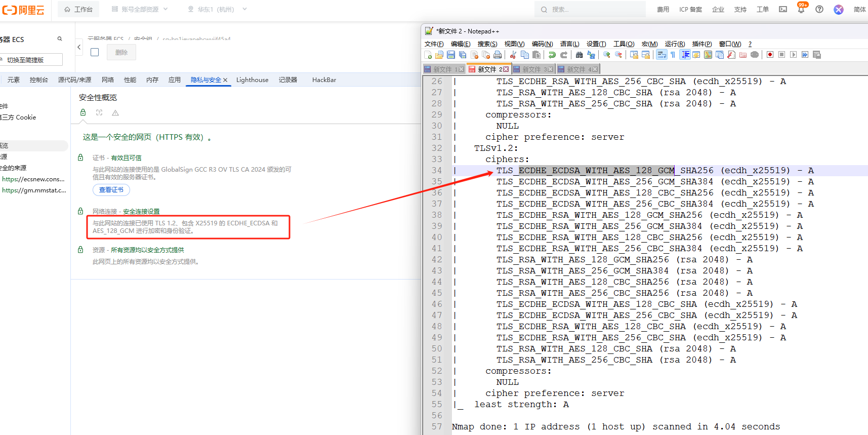Image resolution: width=868 pixels, height=435 pixels.
Task: Select https://ecsnew.cons... origin in sidebar
Action: pos(33,179)
